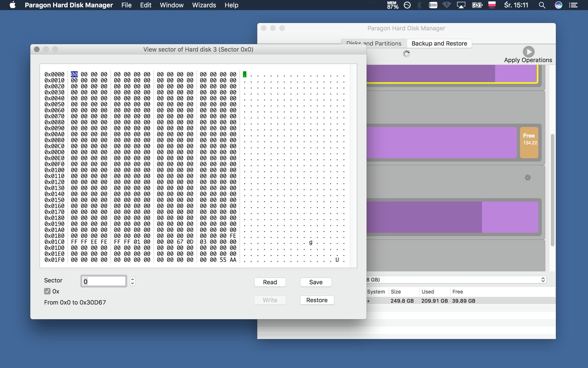Click the circular sync status icon

[x=407, y=5]
